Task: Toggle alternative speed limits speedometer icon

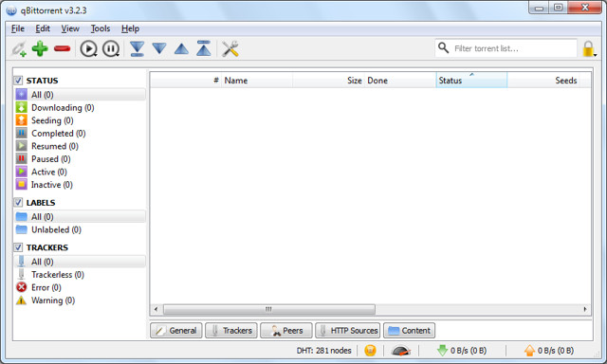Action: [x=400, y=351]
